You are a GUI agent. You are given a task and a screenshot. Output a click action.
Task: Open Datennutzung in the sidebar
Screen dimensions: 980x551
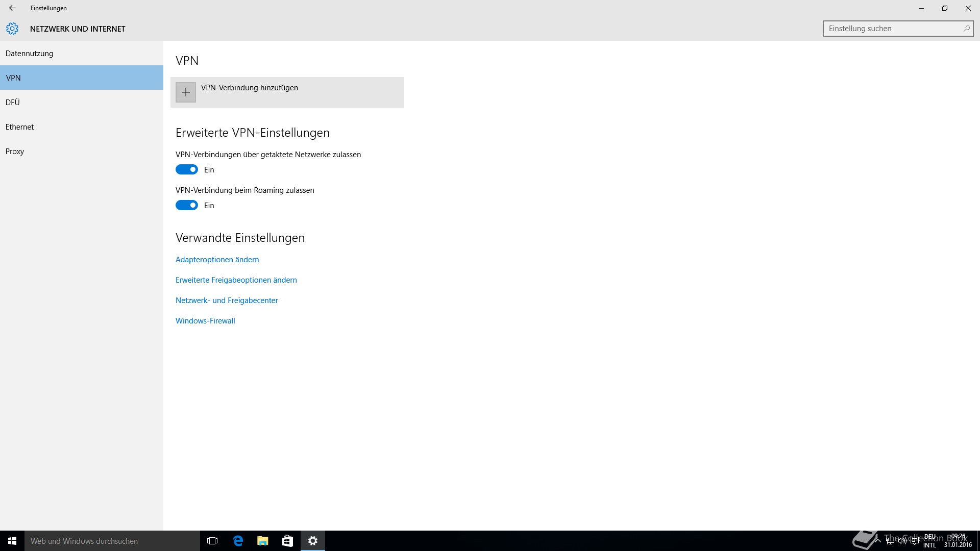(30, 54)
